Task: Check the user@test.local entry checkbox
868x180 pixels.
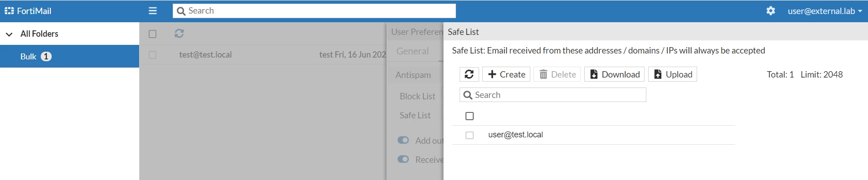Action: [x=470, y=135]
